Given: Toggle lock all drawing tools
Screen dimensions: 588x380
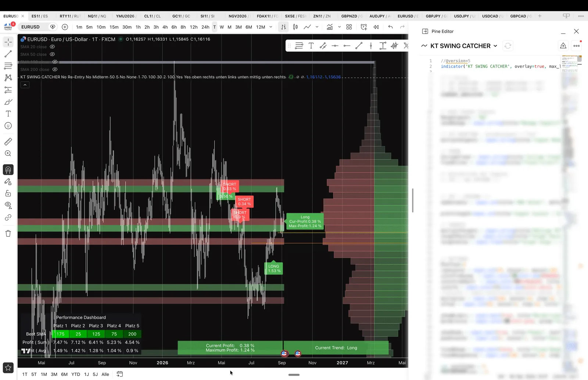Looking at the screenshot, I should click(8, 193).
